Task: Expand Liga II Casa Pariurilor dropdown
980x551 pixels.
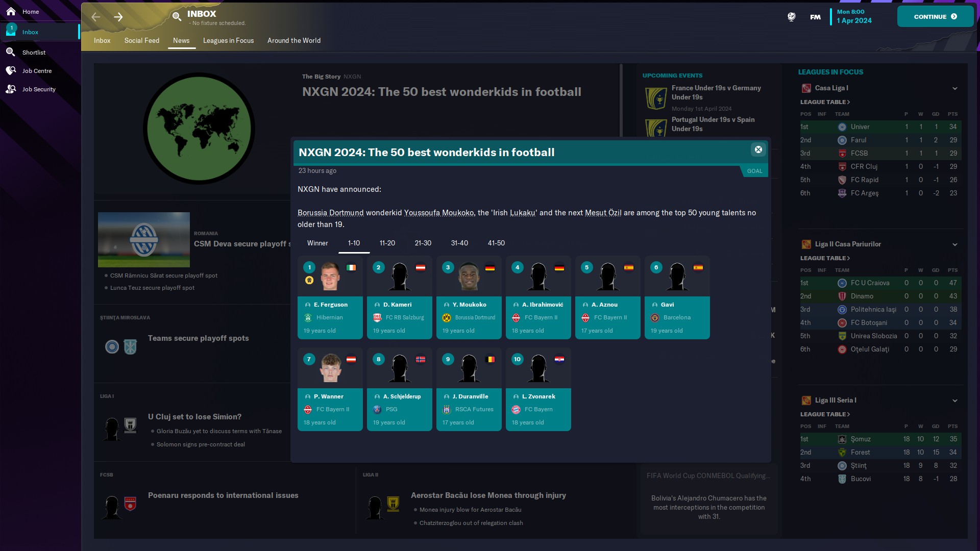Action: click(954, 244)
